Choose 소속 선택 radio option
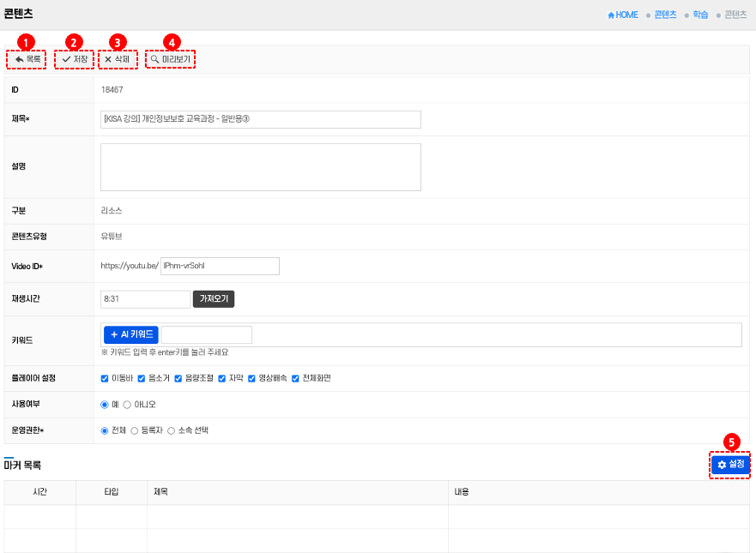 [171, 430]
